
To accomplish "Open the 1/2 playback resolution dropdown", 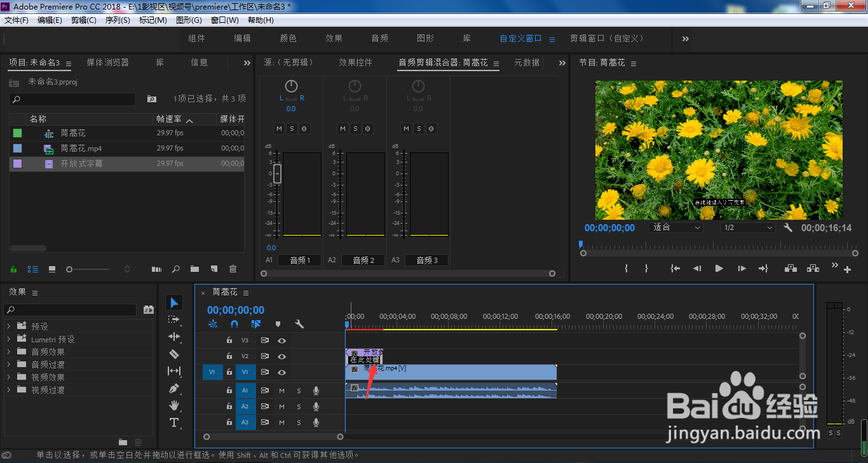I will [748, 227].
